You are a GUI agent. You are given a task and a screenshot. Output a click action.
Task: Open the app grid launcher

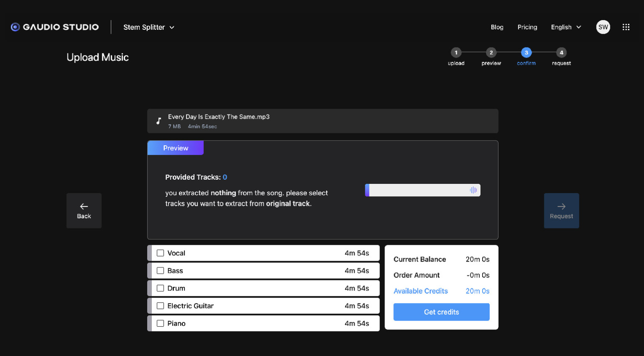pyautogui.click(x=626, y=27)
